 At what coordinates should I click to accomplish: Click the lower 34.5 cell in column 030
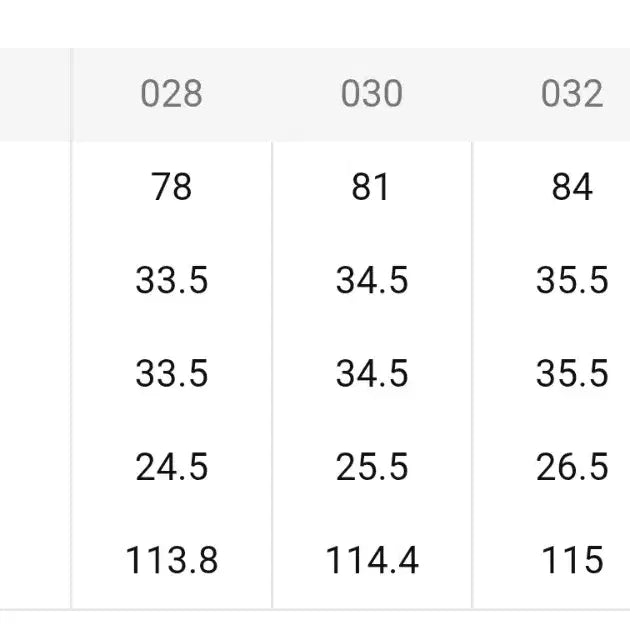pos(371,374)
